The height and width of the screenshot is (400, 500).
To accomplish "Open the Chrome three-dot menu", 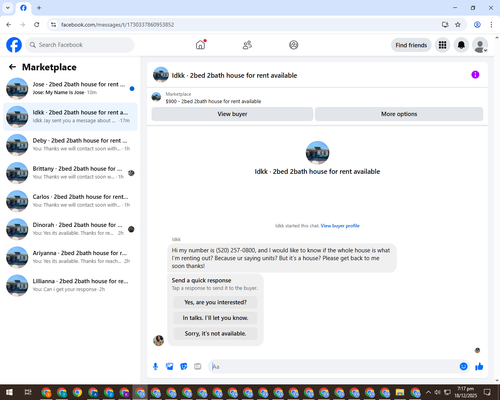I will click(491, 25).
